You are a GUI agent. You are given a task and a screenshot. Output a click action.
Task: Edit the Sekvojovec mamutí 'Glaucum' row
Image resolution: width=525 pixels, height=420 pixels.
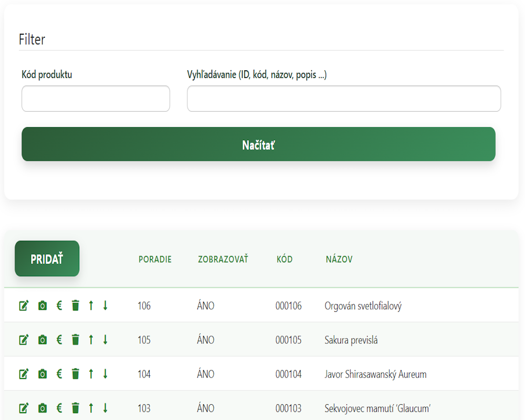(24, 408)
